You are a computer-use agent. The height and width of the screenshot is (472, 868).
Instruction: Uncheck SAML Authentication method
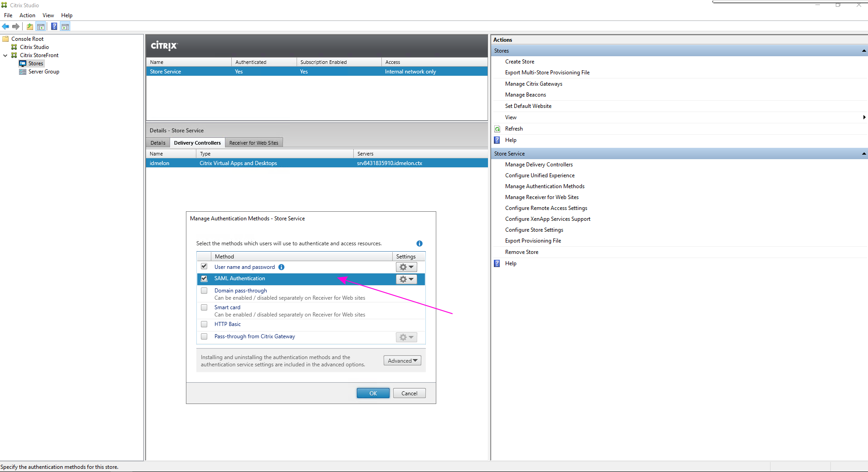tap(204, 278)
